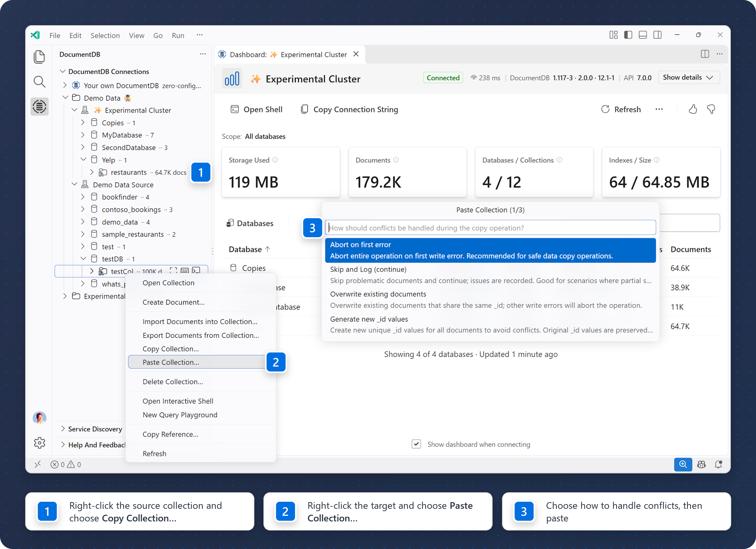This screenshot has height=549, width=756.
Task: Click Copy Connection String button
Action: pos(349,109)
